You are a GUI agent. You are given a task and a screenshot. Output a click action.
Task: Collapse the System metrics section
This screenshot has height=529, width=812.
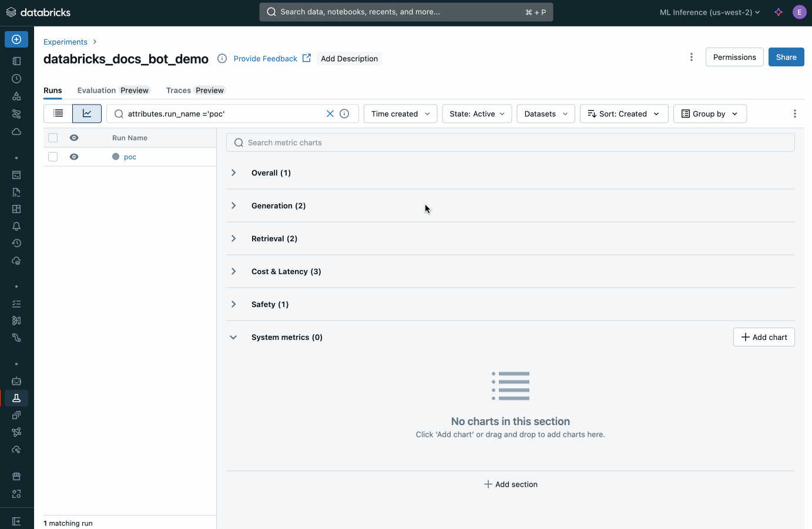(233, 337)
